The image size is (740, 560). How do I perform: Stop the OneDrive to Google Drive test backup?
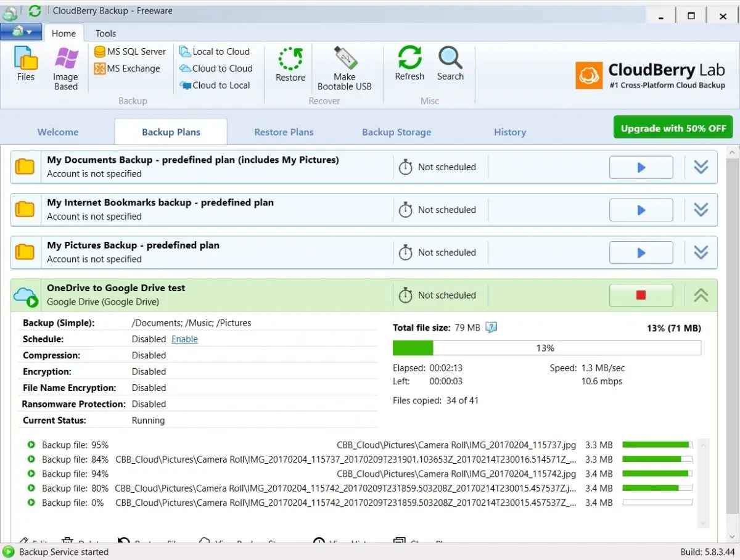[641, 295]
